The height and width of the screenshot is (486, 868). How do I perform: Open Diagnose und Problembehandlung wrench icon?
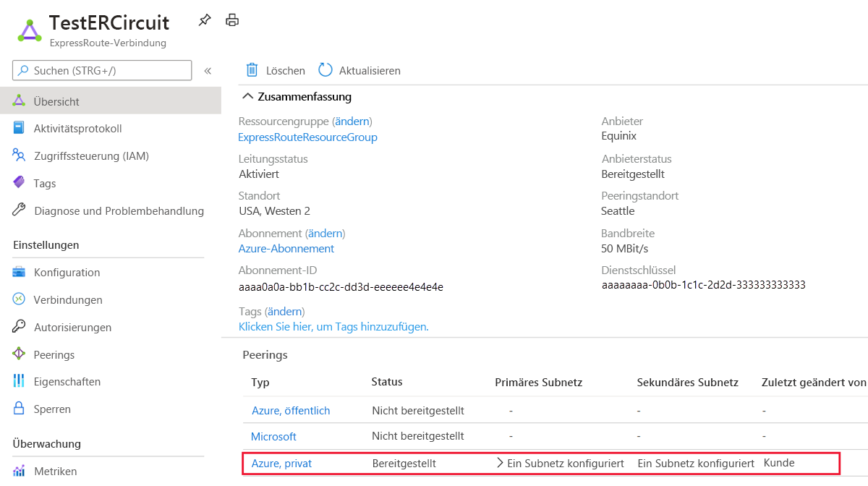pos(20,211)
